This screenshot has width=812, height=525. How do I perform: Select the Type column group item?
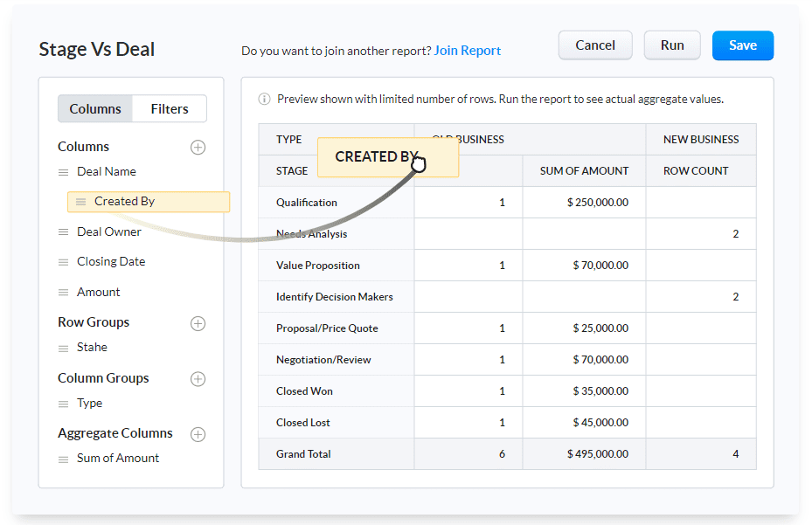click(89, 404)
